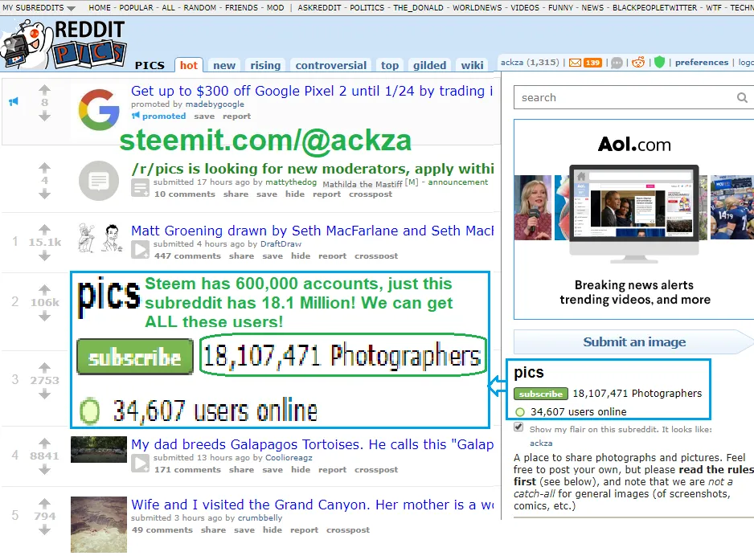Upvote the Grand Canyon post

44,503
